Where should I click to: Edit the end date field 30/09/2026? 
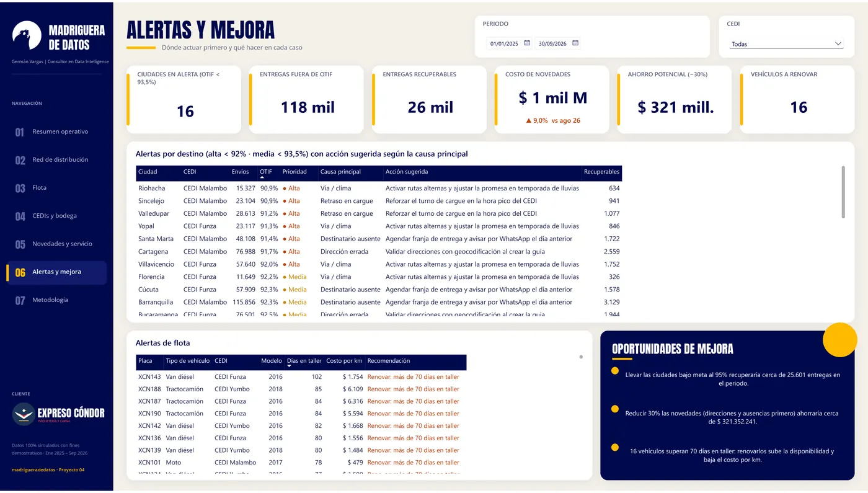(x=553, y=43)
